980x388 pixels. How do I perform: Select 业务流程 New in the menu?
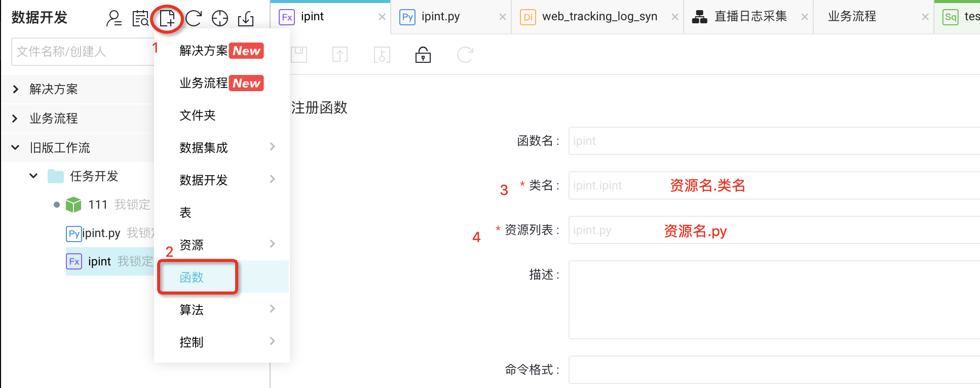coord(222,83)
